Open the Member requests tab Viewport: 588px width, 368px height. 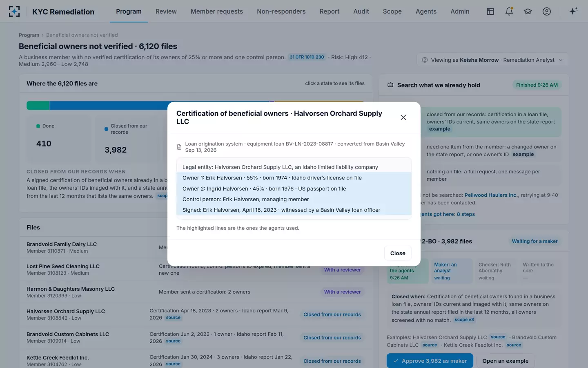(216, 11)
